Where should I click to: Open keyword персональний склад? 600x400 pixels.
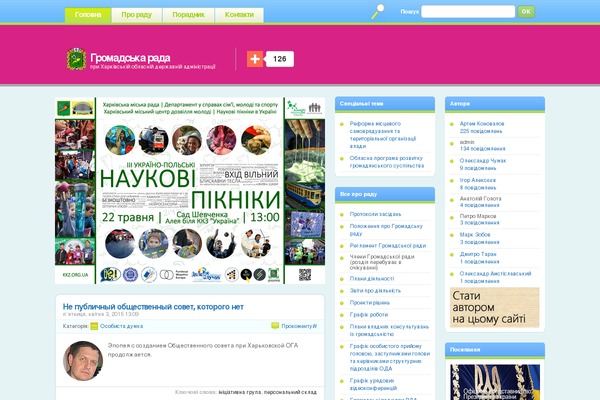290,392
